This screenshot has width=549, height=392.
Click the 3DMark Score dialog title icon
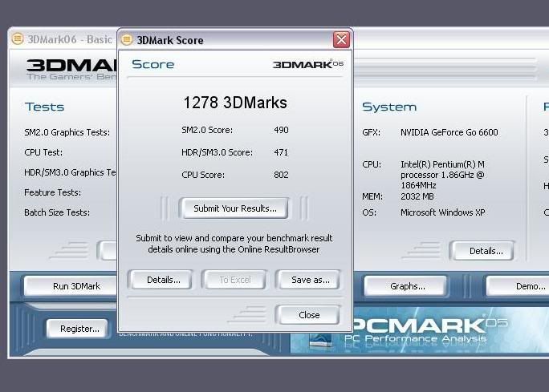point(127,39)
